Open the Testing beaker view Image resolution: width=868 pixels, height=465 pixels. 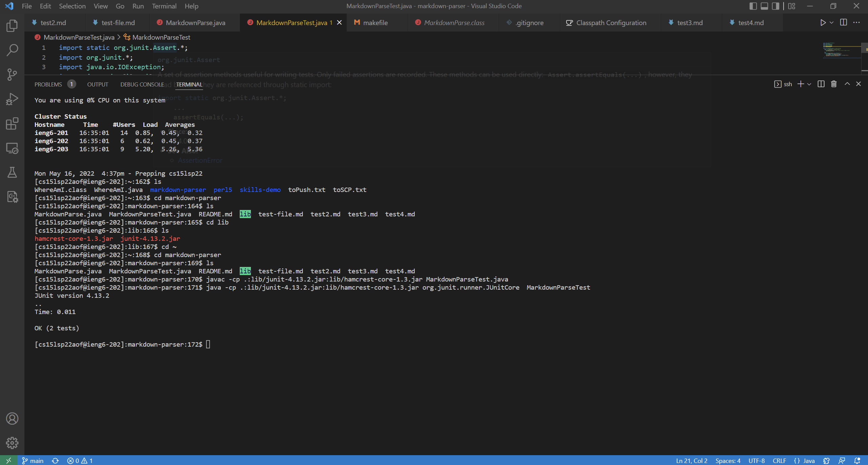(x=12, y=172)
